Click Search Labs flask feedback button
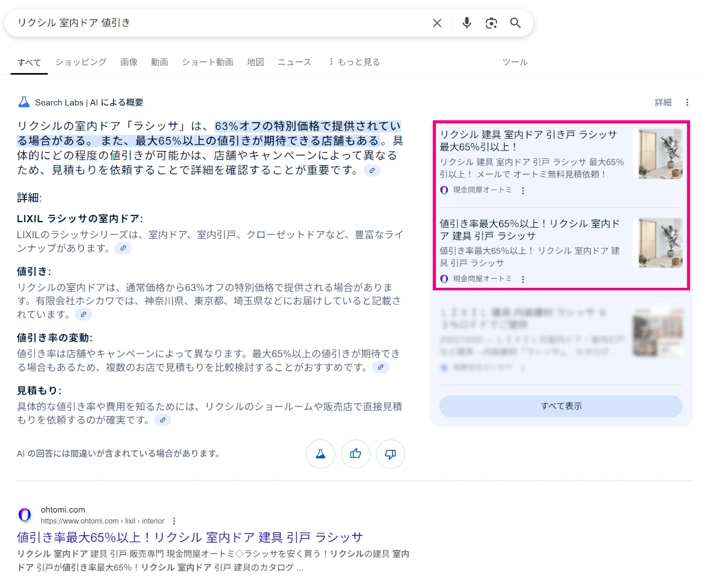Viewport: 703px width, 588px height. coord(320,454)
